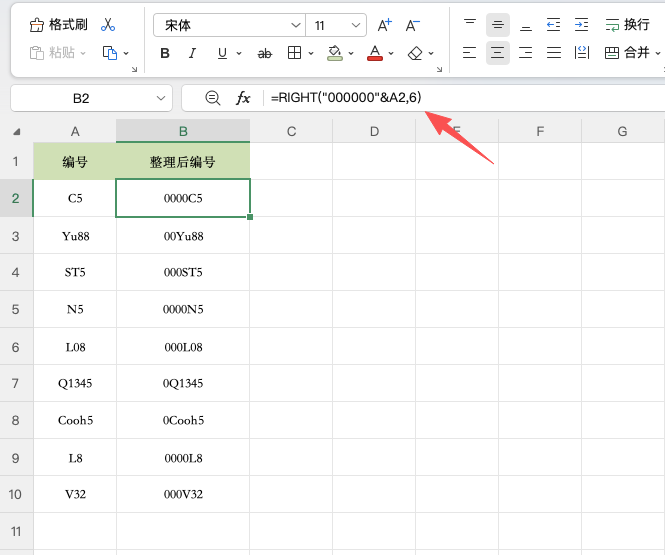Image resolution: width=665 pixels, height=555 pixels.
Task: Click the distributed alignment icon
Action: 581,53
